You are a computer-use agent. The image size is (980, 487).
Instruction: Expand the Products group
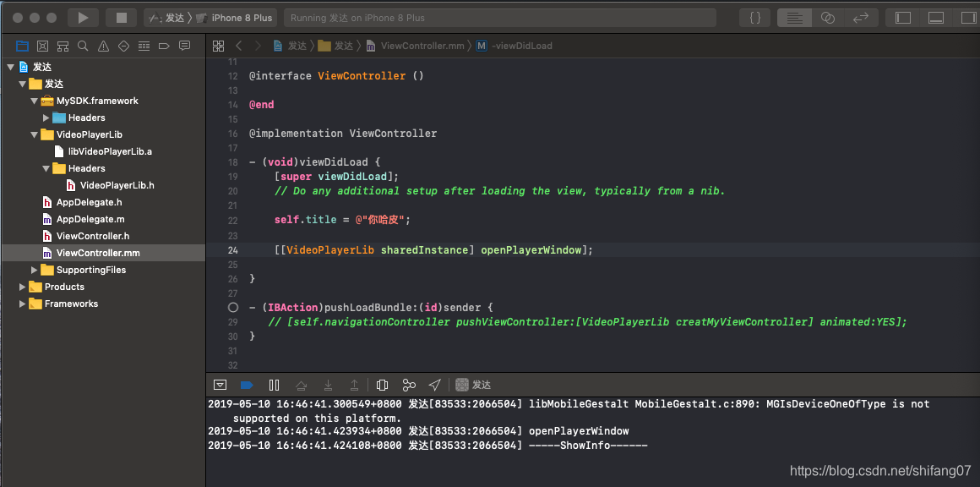[x=23, y=287]
